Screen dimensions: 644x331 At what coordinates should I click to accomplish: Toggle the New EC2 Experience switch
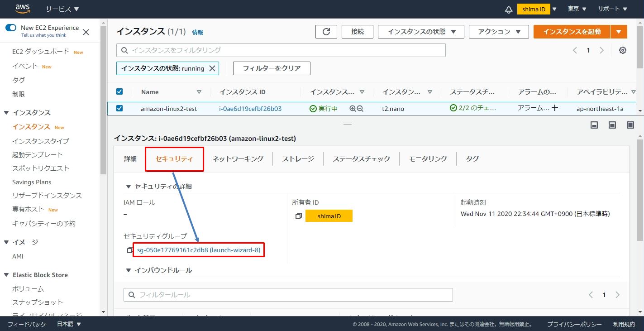(x=11, y=28)
